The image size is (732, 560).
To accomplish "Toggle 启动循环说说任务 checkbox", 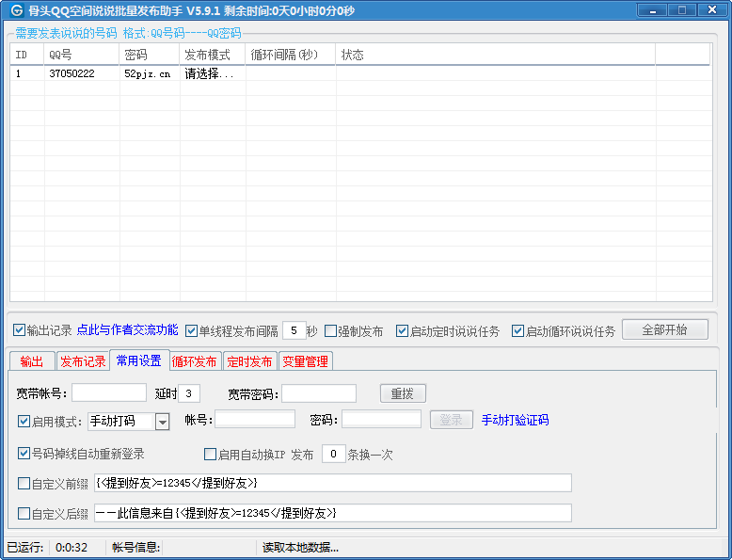I will point(518,331).
